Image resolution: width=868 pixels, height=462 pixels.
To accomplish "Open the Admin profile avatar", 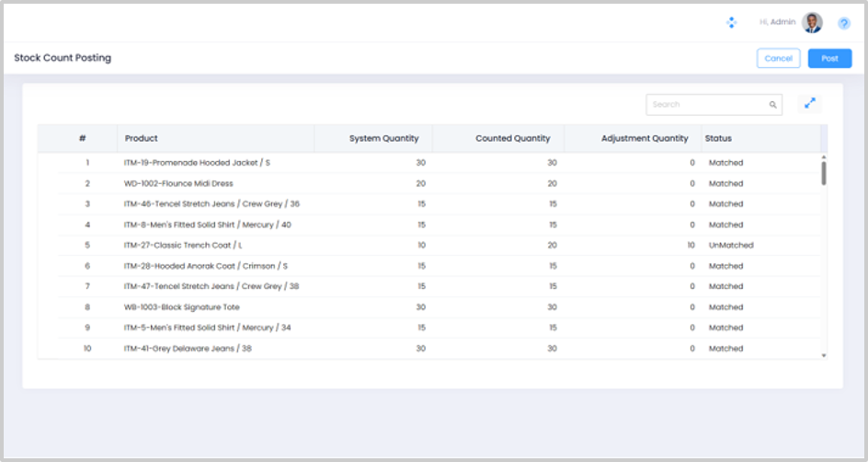I will click(812, 22).
